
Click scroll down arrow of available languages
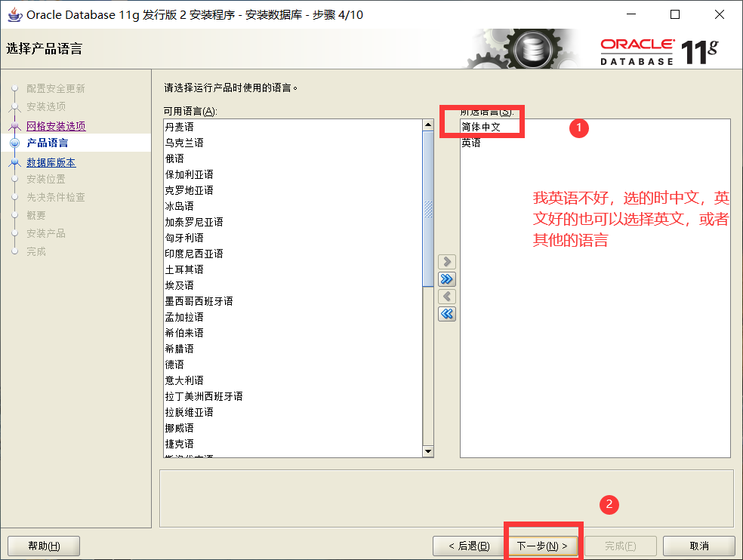[428, 451]
